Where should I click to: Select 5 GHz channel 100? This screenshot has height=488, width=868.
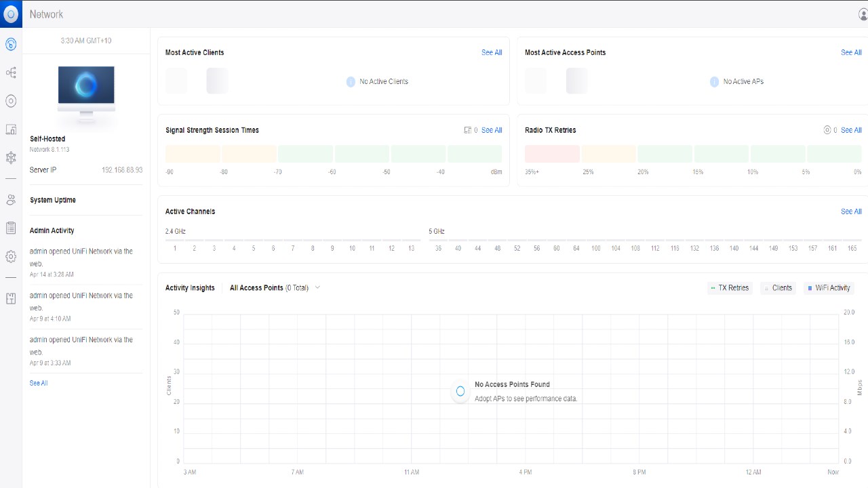click(x=596, y=249)
